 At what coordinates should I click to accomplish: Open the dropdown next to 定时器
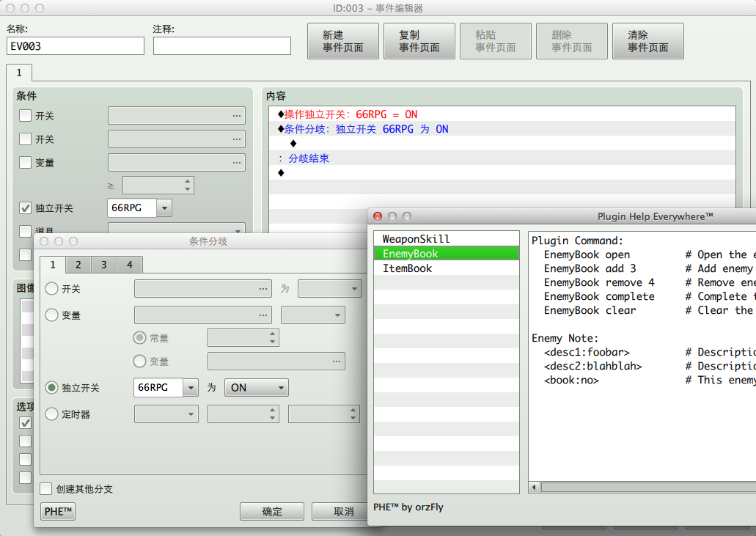click(x=166, y=414)
